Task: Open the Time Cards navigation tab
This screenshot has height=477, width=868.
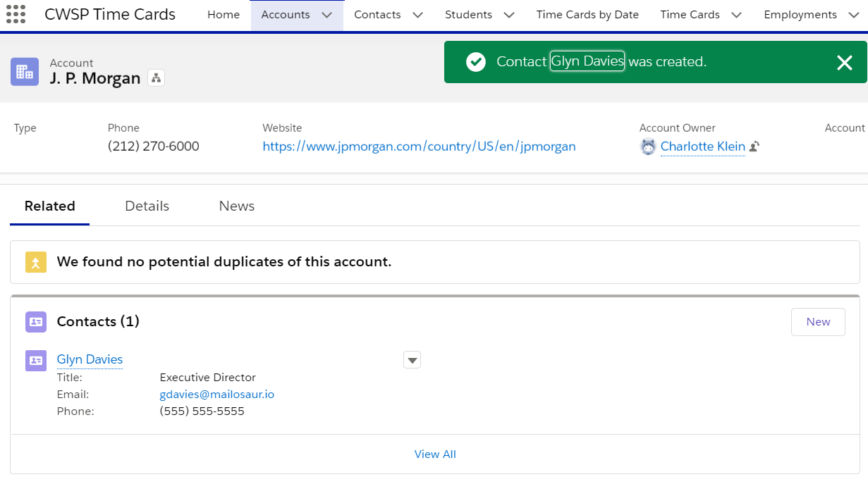Action: (x=690, y=15)
